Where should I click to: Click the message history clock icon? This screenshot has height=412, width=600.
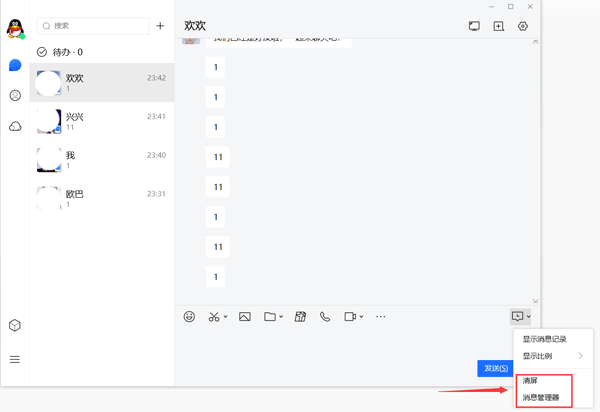point(517,316)
